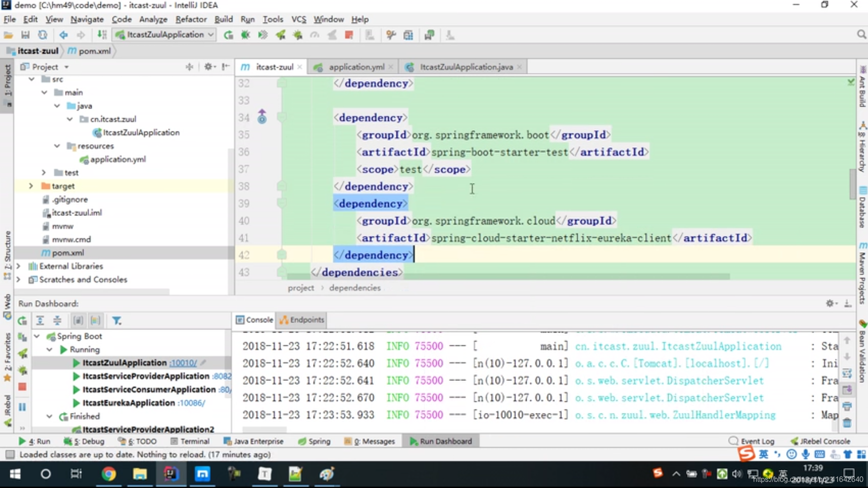Switch to Endpoints tab in Run Dashboard
Screen dimensions: 868x488
pos(302,320)
